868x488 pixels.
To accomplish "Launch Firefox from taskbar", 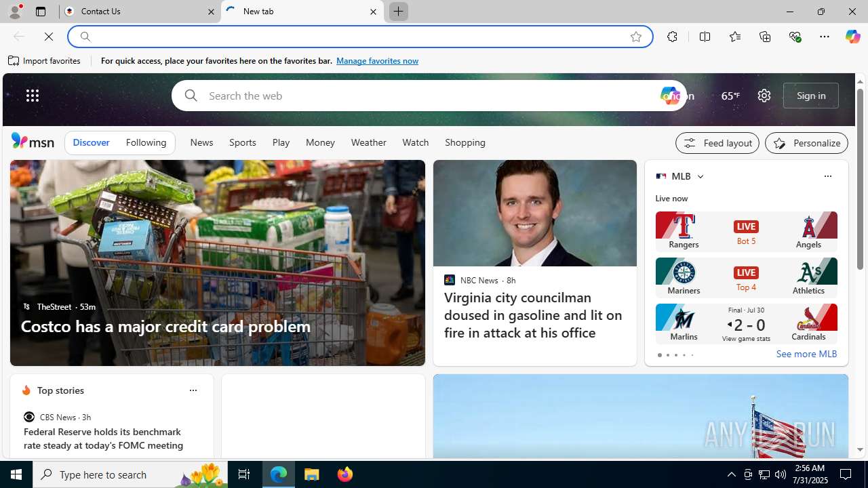I will pyautogui.click(x=345, y=474).
